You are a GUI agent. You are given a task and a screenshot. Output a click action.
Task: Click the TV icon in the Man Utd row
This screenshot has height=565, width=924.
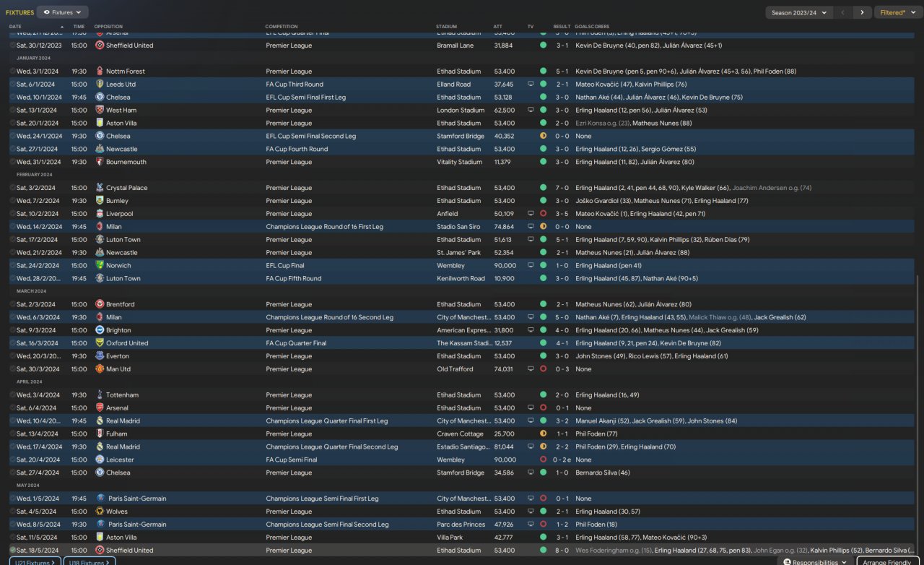click(531, 369)
